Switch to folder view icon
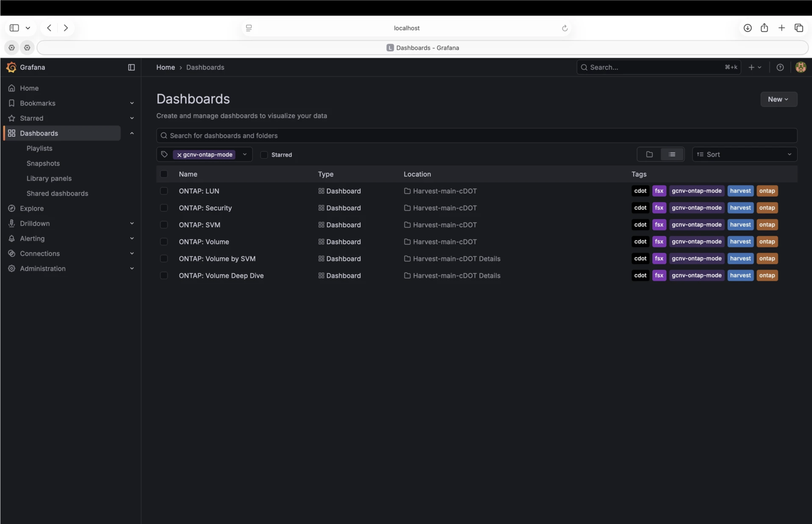The width and height of the screenshot is (812, 524). pos(649,154)
